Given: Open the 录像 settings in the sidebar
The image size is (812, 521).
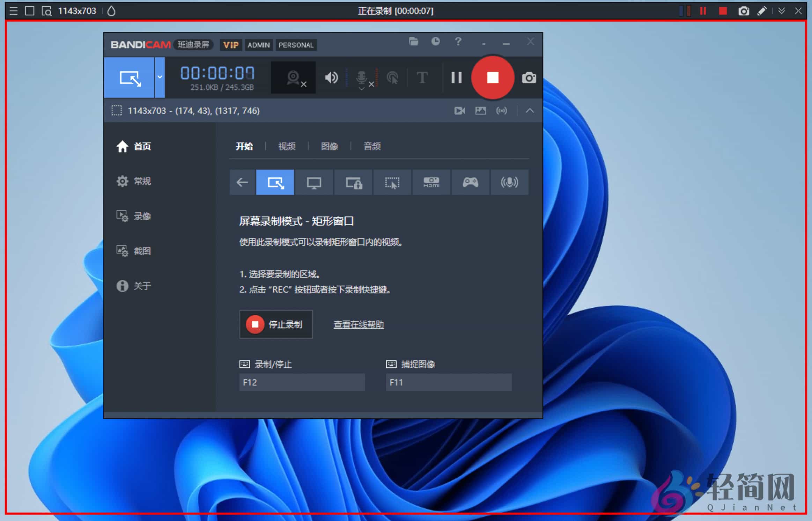Looking at the screenshot, I should tap(142, 216).
